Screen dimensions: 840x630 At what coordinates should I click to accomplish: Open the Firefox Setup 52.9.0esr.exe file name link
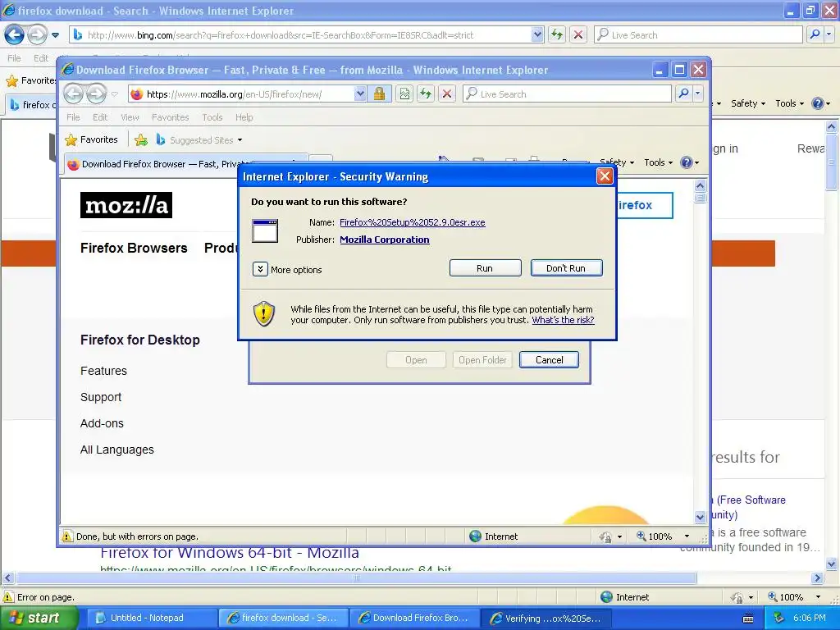(x=412, y=222)
